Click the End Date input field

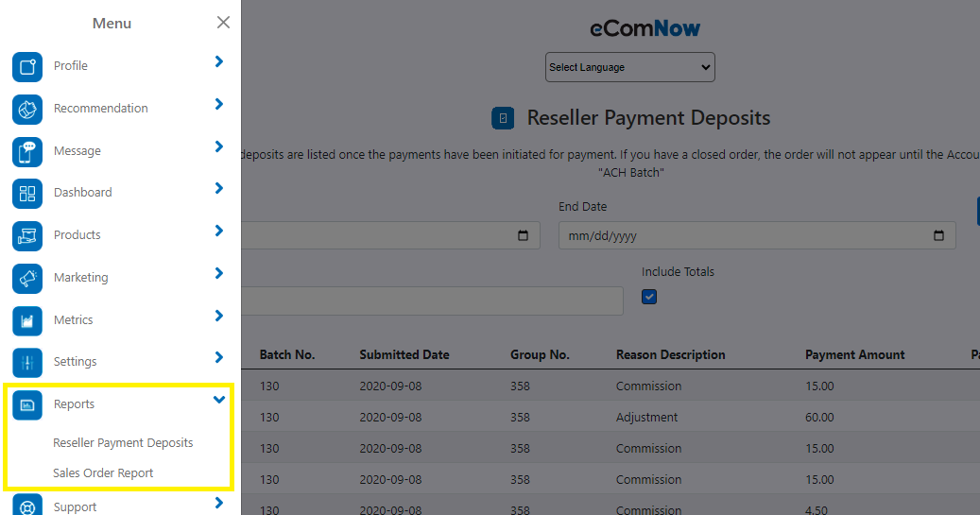737,236
